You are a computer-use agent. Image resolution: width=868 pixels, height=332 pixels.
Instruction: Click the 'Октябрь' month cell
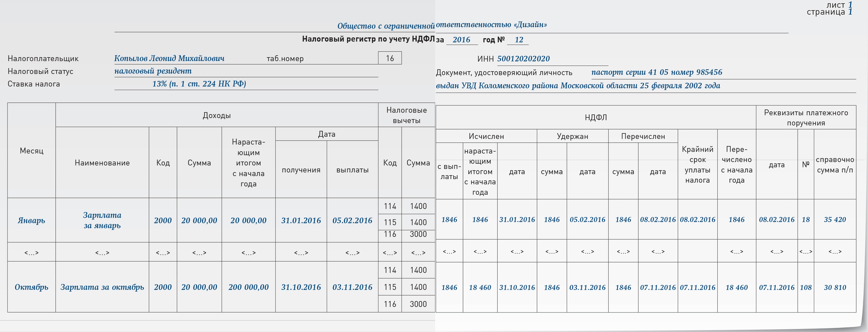31,287
